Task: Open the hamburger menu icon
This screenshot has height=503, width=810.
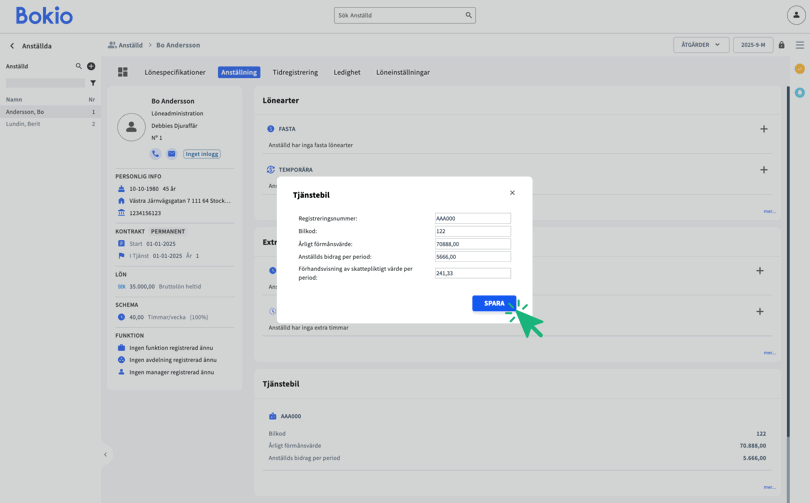Action: [799, 45]
